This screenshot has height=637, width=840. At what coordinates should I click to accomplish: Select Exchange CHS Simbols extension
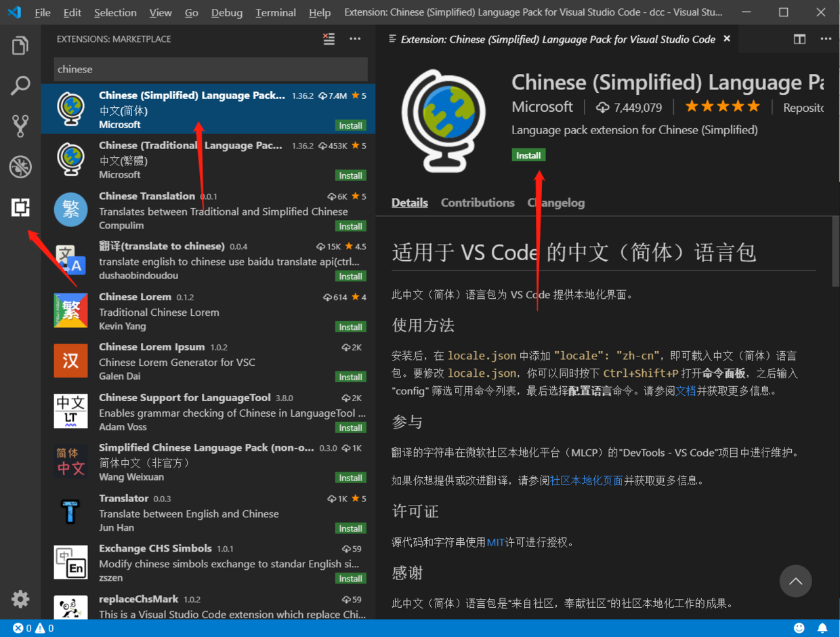[x=208, y=562]
